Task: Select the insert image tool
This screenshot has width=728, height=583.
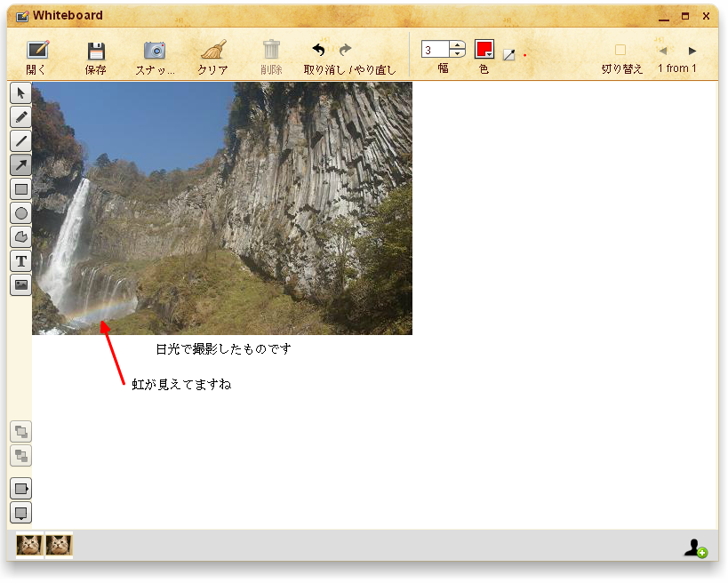Action: coord(21,284)
